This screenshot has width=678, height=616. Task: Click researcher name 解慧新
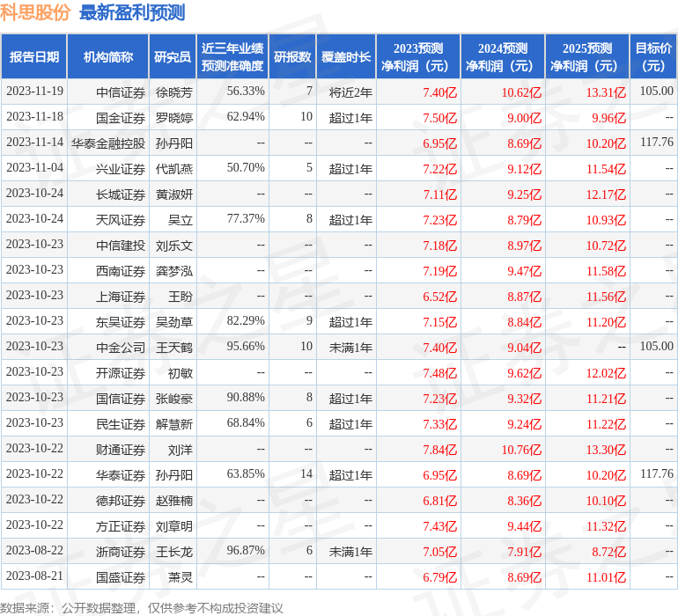(x=174, y=424)
